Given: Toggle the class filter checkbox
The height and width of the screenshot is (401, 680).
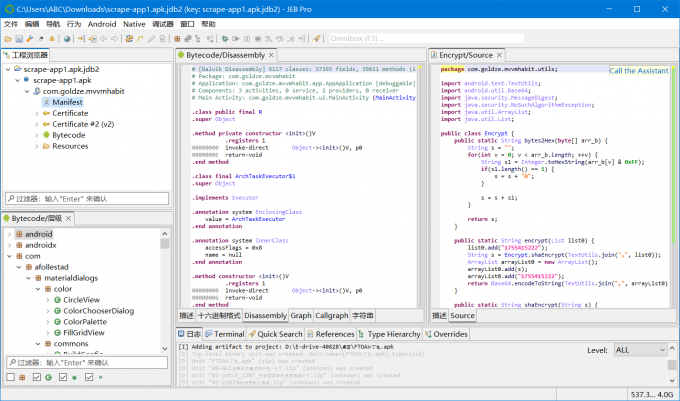Looking at the screenshot, I should pos(36,377).
